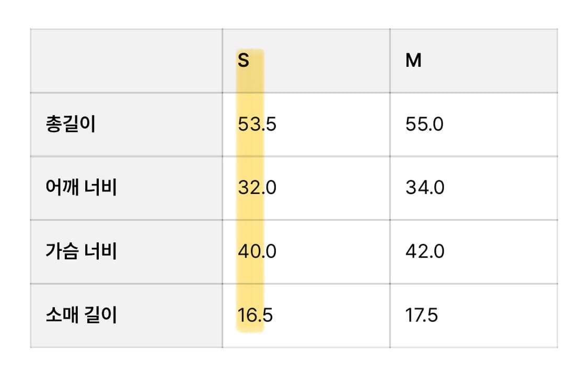588x379 pixels.
Task: Click the 55.0 total length value
Action: pyautogui.click(x=424, y=125)
